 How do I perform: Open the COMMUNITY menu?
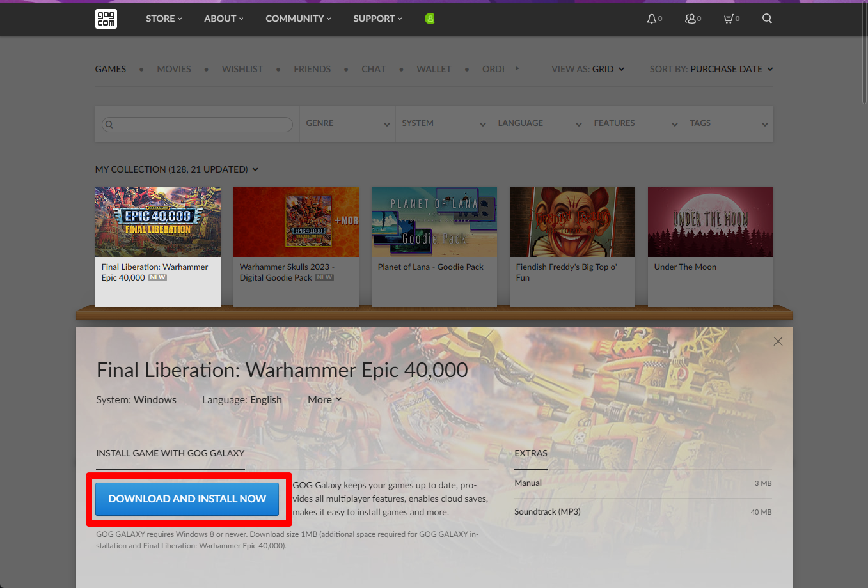point(298,19)
